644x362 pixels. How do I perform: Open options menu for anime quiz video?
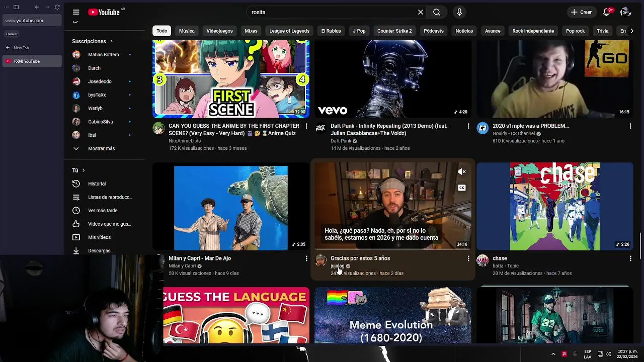306,126
